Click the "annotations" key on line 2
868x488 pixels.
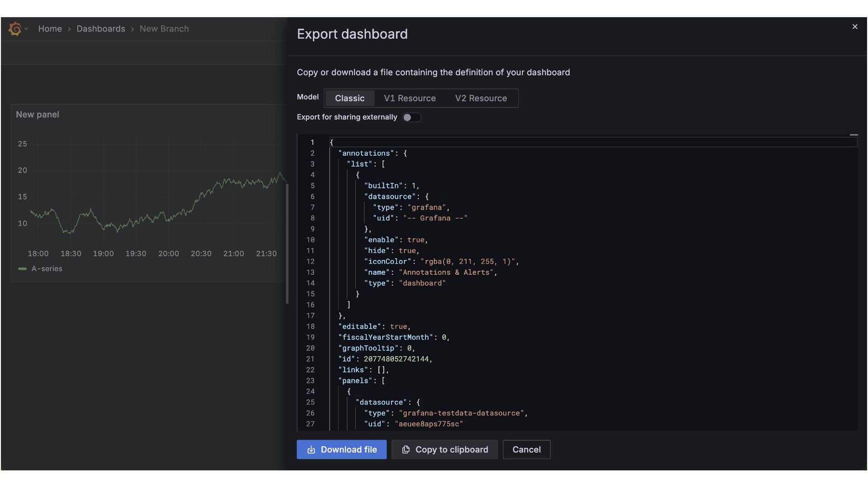pos(366,153)
